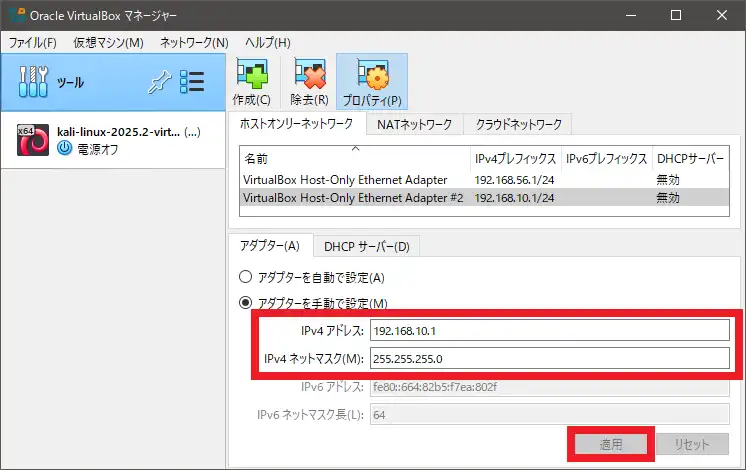
Task: Select the kali-linux virtual machine icon
Action: point(33,140)
